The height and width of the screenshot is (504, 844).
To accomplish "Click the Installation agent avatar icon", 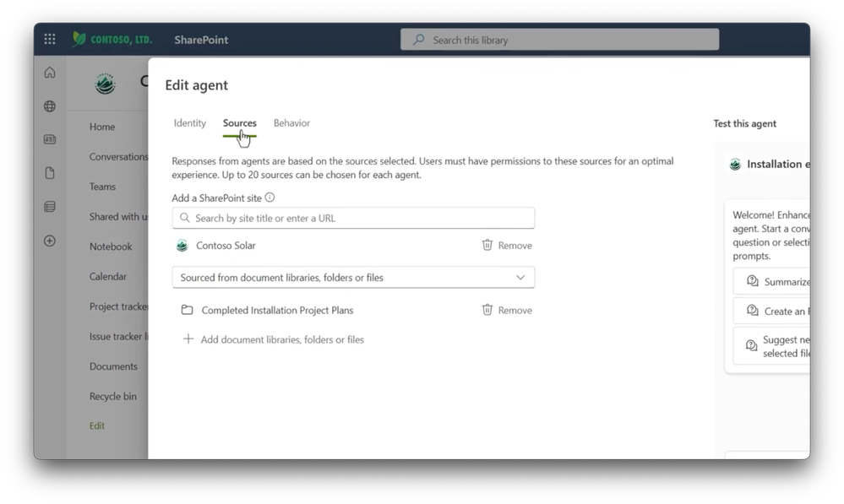I will pyautogui.click(x=735, y=165).
